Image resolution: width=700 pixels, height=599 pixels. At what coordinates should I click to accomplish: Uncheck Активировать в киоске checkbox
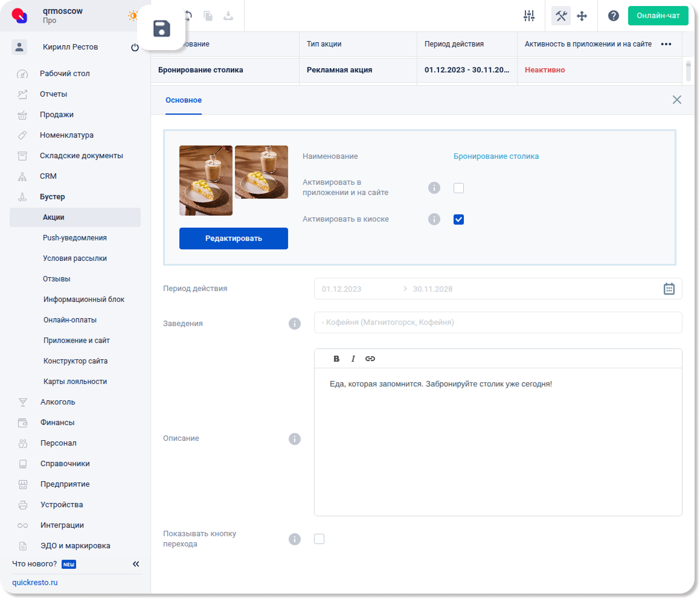(458, 220)
